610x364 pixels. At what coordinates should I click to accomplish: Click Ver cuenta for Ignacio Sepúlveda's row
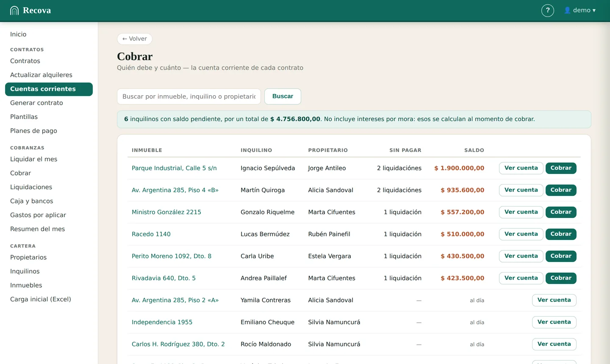click(x=521, y=168)
